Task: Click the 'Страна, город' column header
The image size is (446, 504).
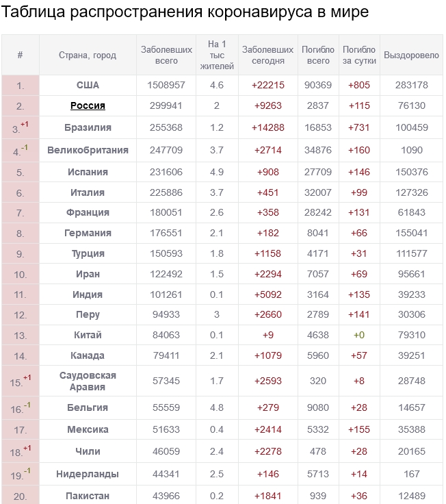Action: (x=88, y=55)
